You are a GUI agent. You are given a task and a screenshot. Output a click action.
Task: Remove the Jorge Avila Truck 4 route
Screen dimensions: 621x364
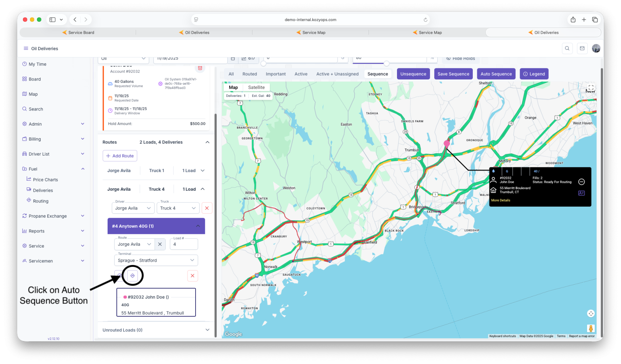coord(207,208)
